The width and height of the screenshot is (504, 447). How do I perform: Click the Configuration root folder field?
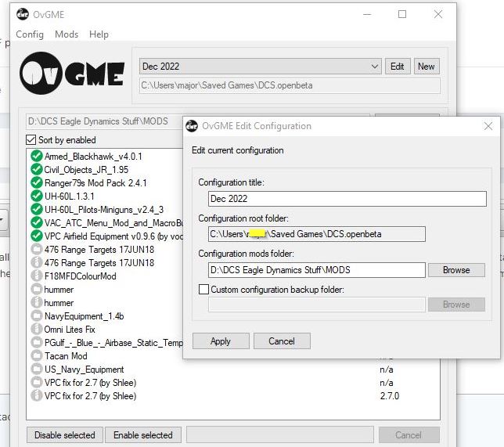[x=317, y=234]
